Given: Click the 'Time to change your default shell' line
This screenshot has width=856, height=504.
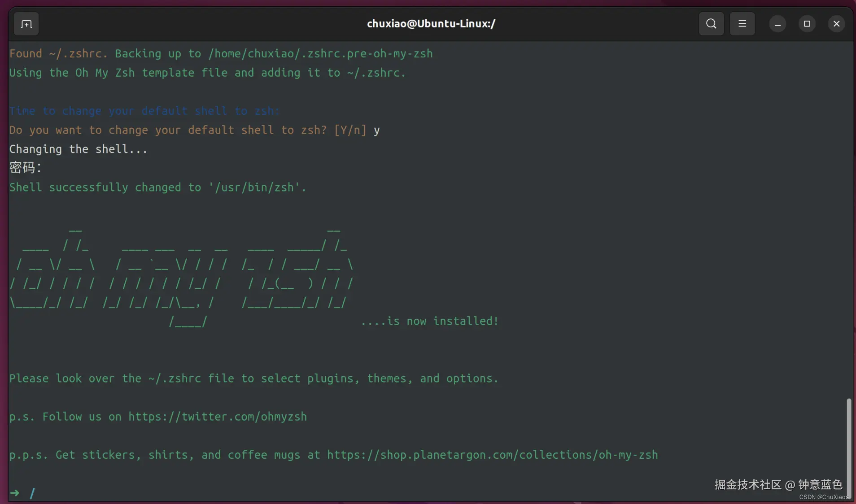Looking at the screenshot, I should pyautogui.click(x=144, y=111).
